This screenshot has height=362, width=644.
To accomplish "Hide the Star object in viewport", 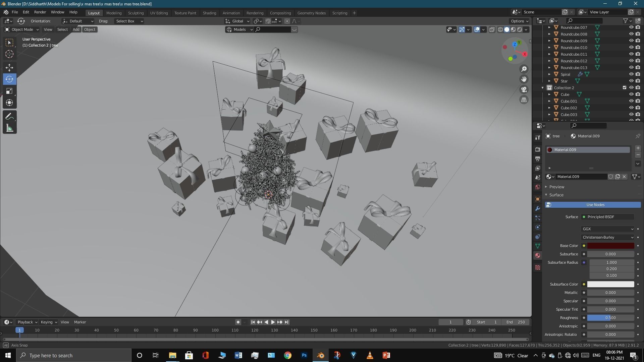I will pos(631,81).
